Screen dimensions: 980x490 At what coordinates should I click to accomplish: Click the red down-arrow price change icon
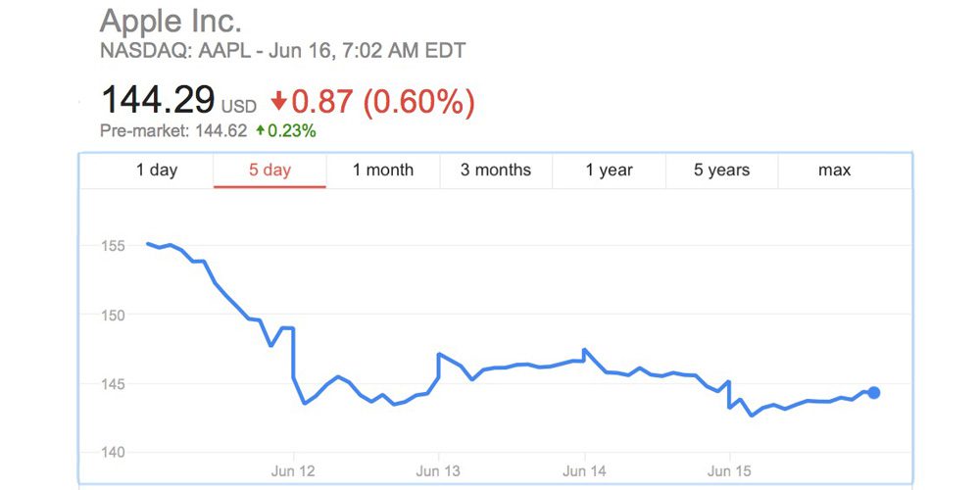point(279,101)
